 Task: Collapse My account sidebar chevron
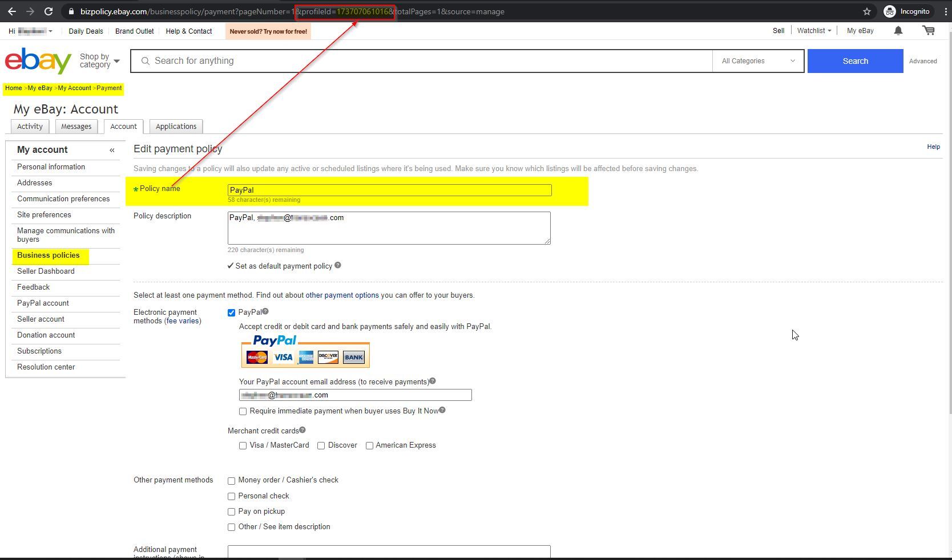pos(112,150)
